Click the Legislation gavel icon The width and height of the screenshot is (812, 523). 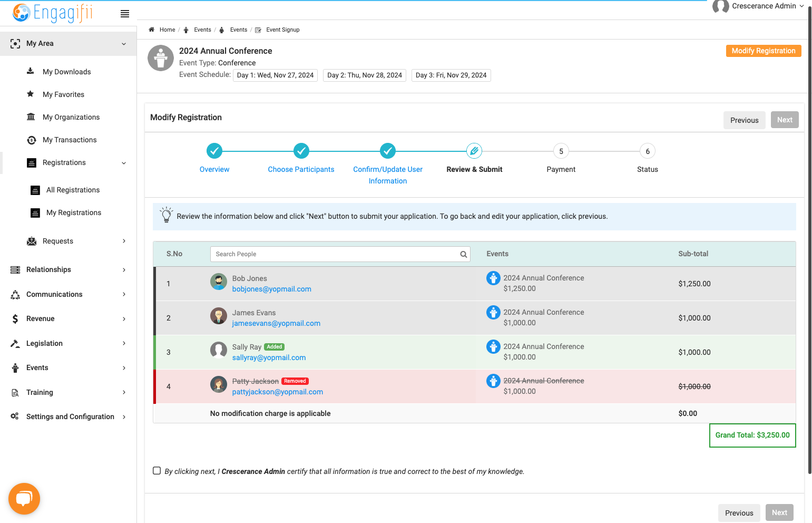pyautogui.click(x=15, y=343)
